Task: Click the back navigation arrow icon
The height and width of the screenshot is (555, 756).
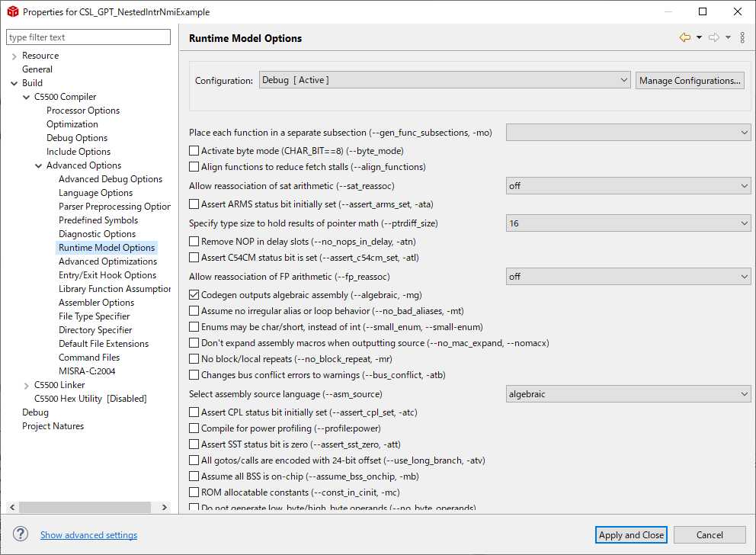Action: click(x=684, y=37)
